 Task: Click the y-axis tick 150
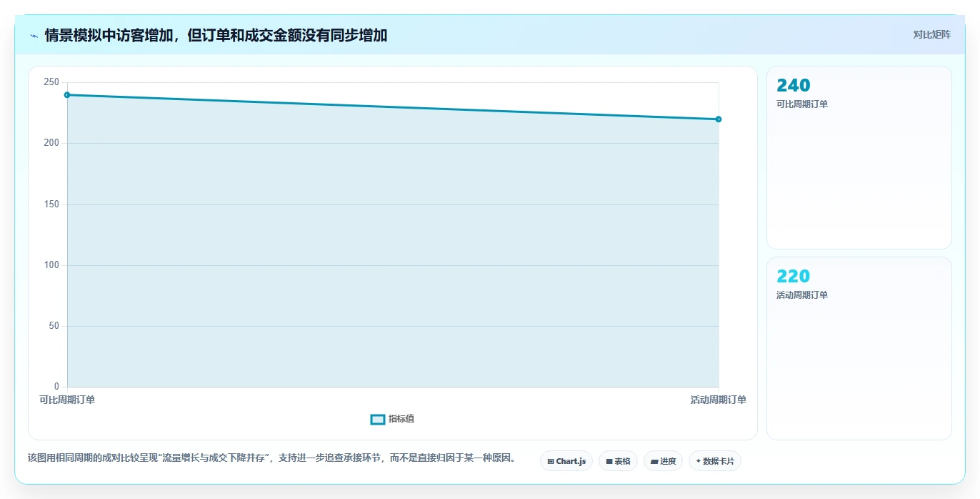(51, 204)
